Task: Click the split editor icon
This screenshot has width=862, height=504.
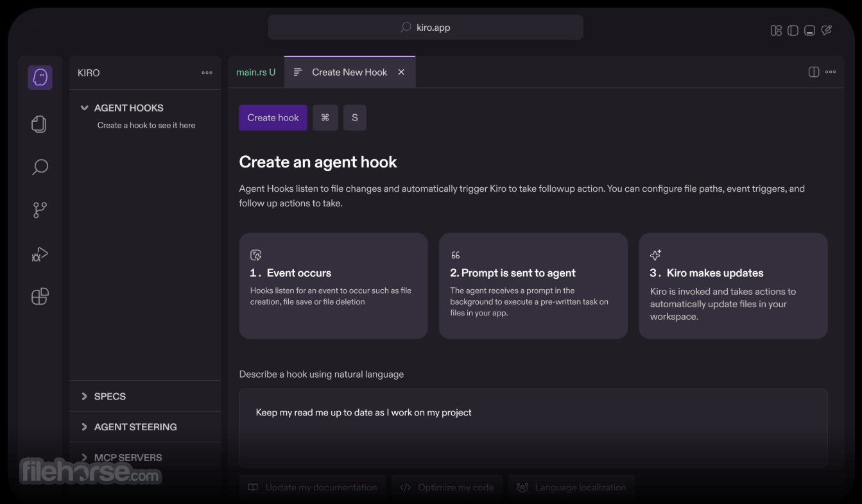Action: [814, 72]
